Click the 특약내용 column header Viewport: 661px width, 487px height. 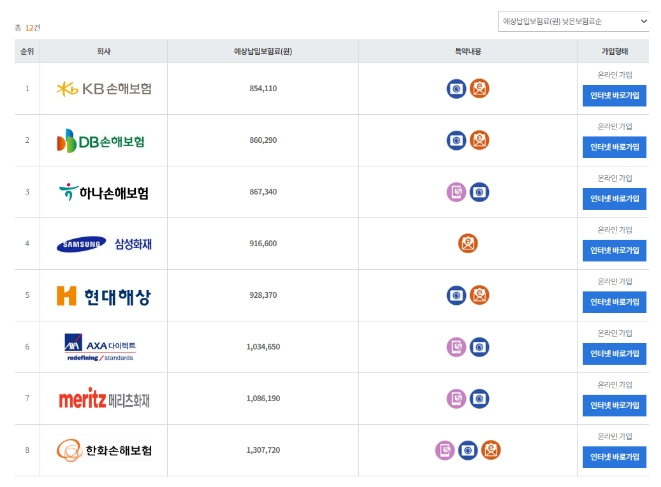pos(468,51)
